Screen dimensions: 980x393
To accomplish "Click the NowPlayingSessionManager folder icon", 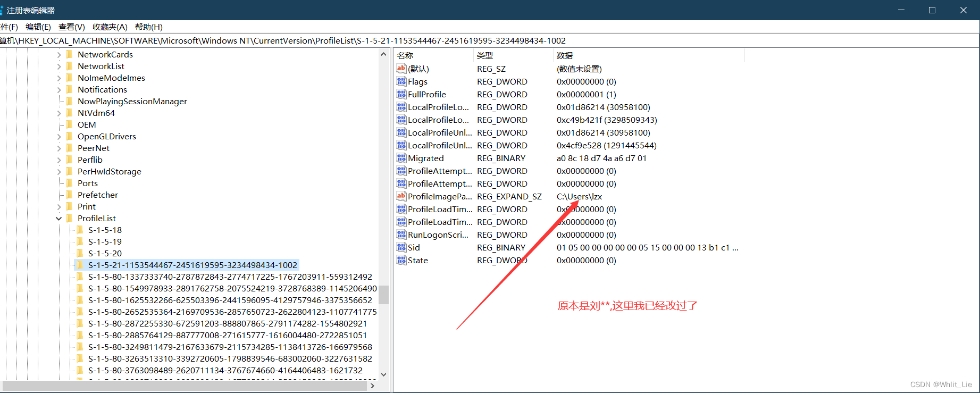I will pyautogui.click(x=70, y=101).
